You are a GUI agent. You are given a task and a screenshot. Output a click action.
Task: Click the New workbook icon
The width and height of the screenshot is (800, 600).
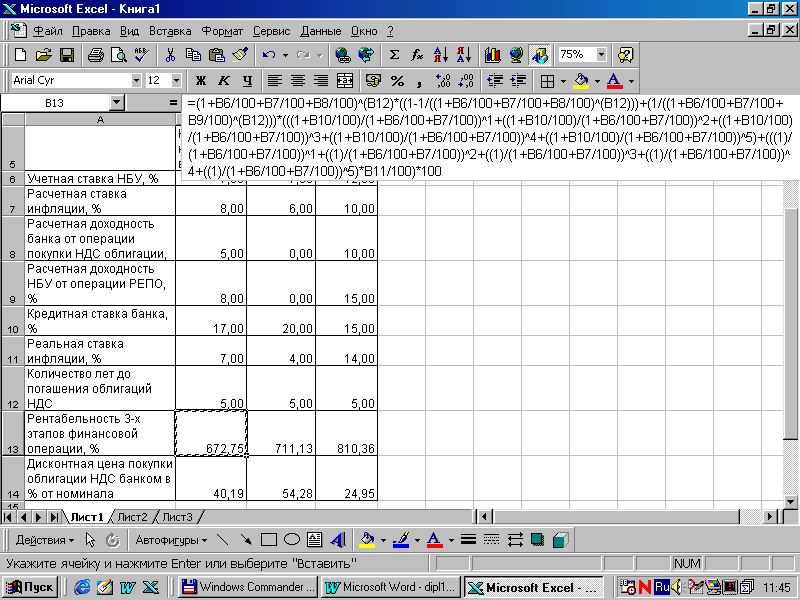[x=20, y=55]
